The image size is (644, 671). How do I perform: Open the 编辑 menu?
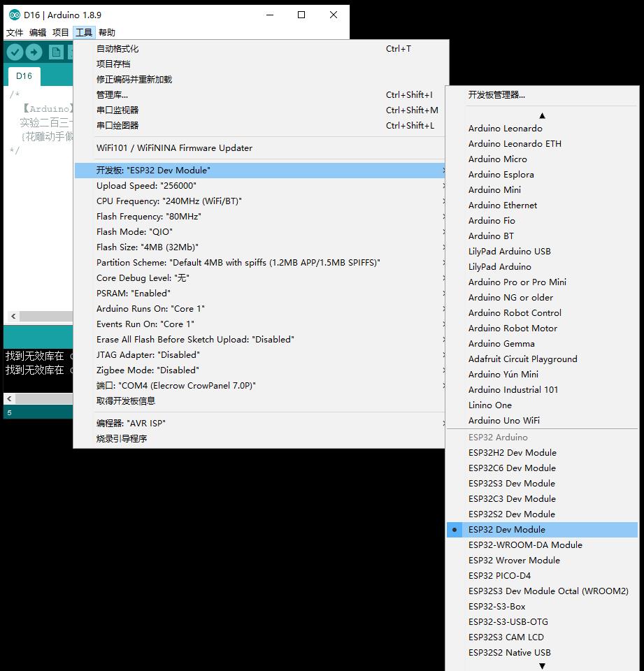38,33
